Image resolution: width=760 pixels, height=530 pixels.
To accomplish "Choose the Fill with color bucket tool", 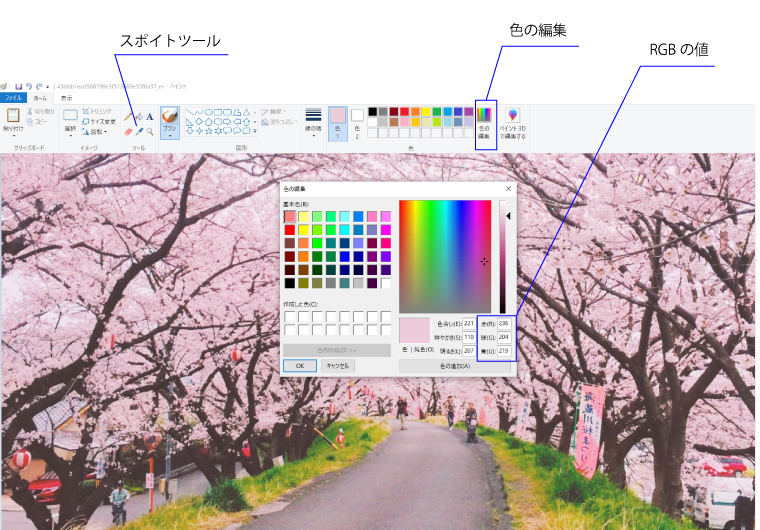I will (x=139, y=116).
